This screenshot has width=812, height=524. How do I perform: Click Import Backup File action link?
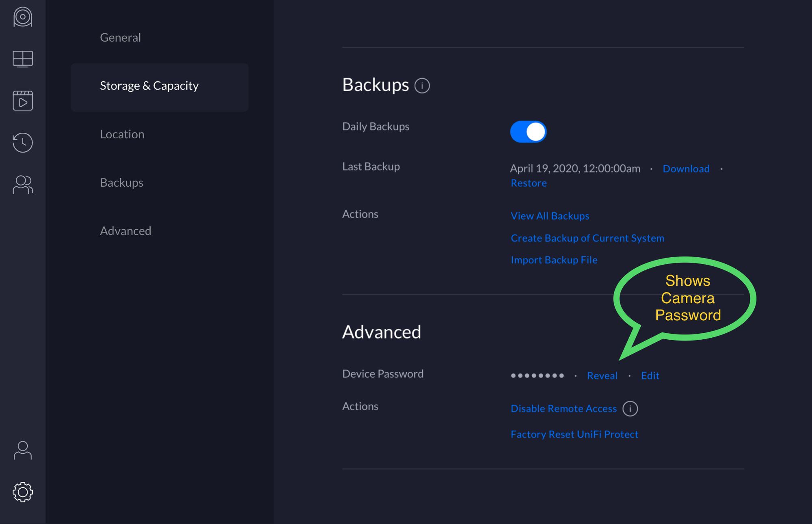tap(554, 259)
